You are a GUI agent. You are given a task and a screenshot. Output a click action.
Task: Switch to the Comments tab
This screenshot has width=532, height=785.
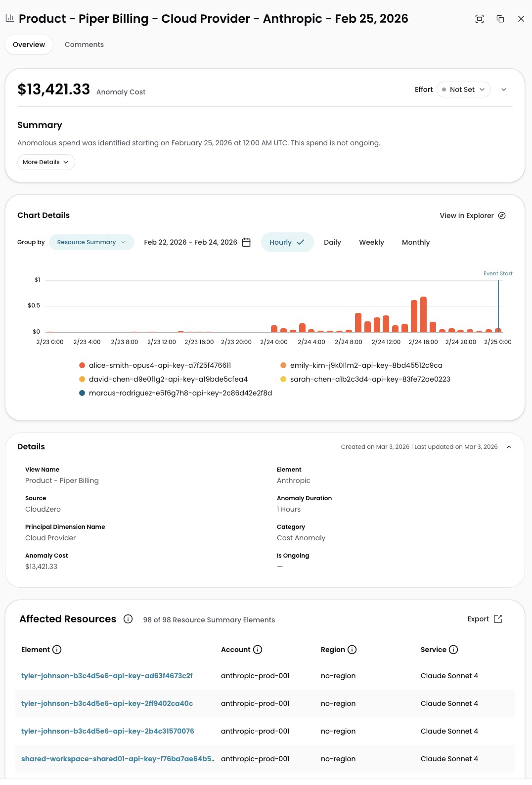pyautogui.click(x=84, y=44)
